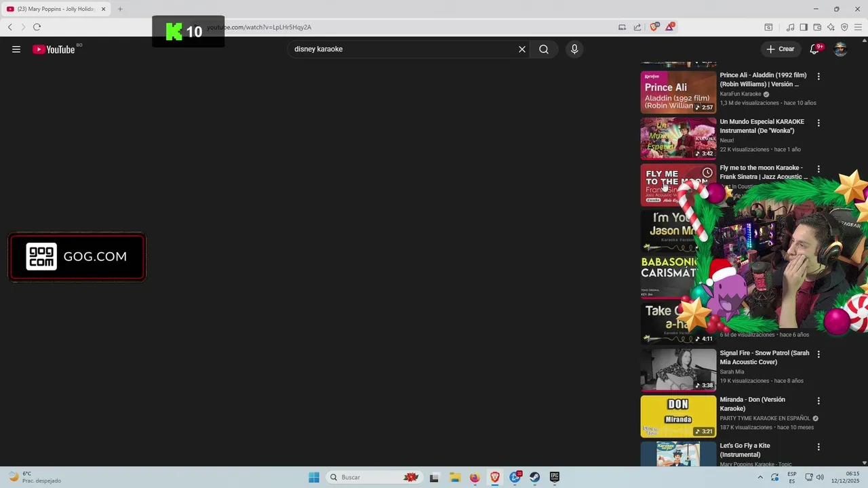Go to the YouTube home logo

point(54,49)
